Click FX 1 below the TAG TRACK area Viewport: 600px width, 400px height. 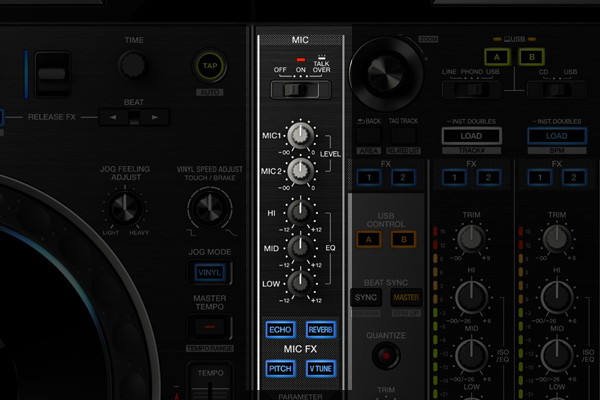point(369,178)
